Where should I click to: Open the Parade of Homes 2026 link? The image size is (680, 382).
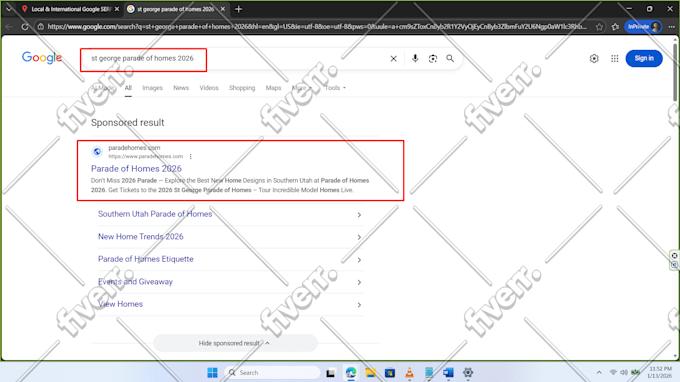click(x=136, y=169)
